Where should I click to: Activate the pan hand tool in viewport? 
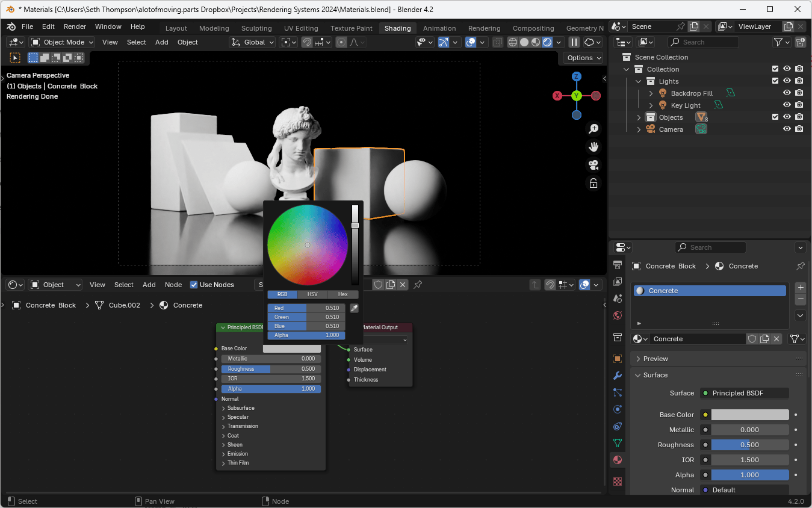point(594,147)
